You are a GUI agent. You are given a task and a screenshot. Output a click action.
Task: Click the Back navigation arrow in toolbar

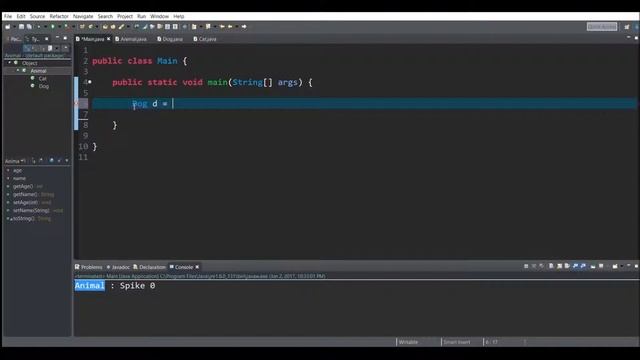[230, 27]
